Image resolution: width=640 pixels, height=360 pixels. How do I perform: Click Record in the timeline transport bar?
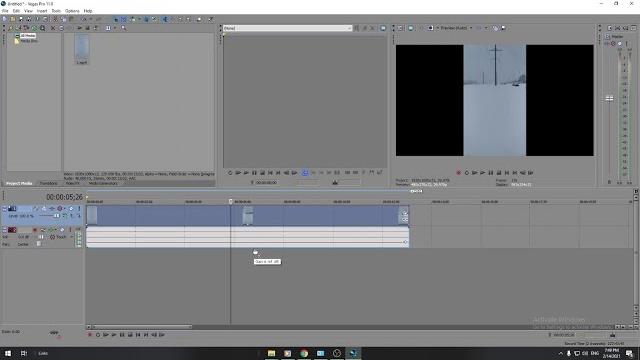point(90,335)
